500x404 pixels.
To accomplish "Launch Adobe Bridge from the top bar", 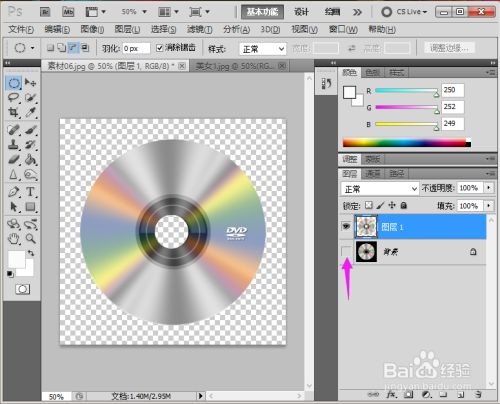I will coord(45,12).
